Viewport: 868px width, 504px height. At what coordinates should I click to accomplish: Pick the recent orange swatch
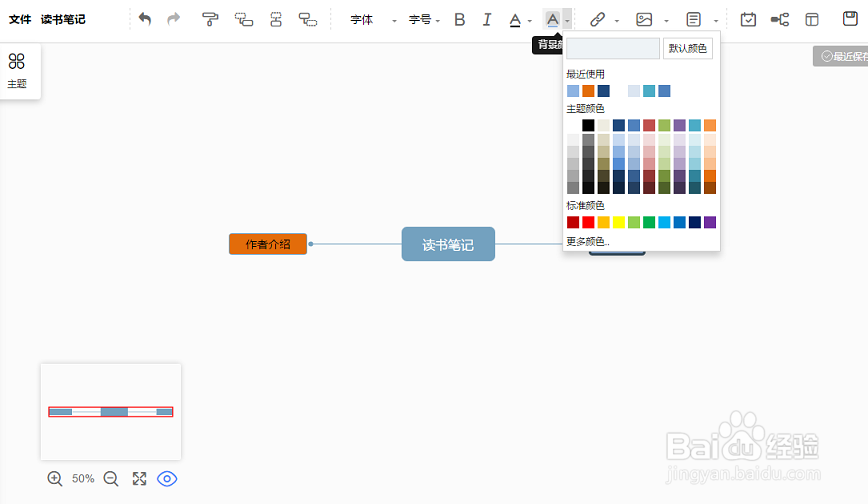(588, 91)
